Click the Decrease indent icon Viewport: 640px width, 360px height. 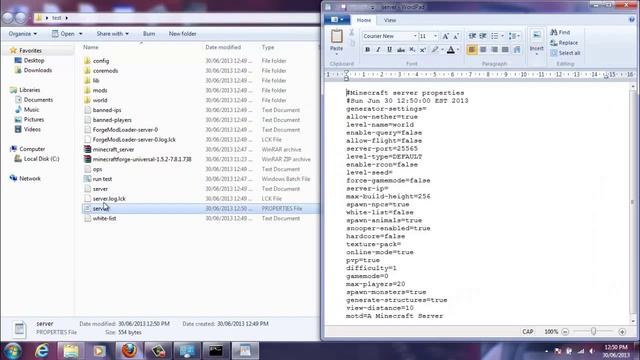pos(472,36)
